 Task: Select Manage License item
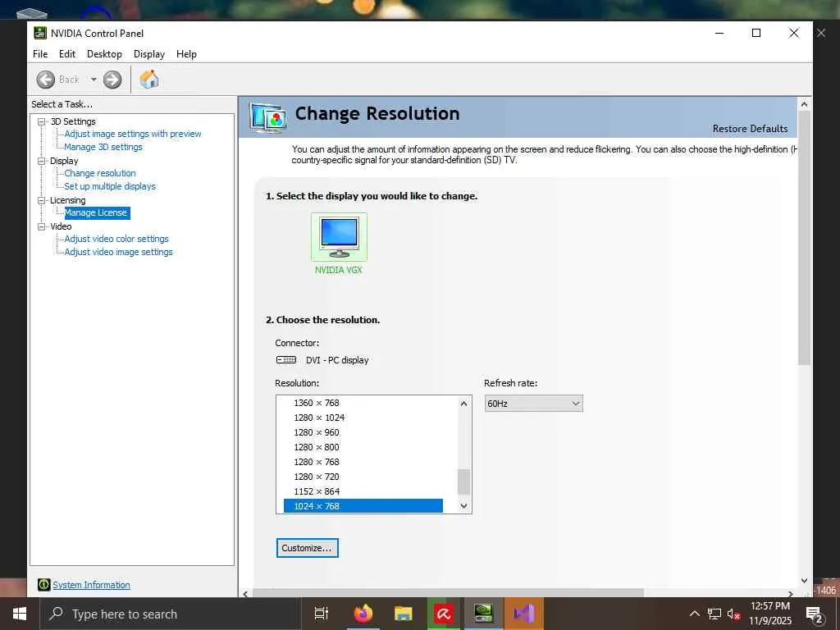(96, 212)
